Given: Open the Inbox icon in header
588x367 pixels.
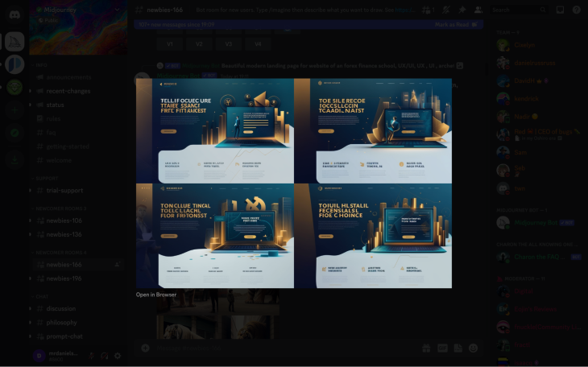Looking at the screenshot, I should (560, 10).
